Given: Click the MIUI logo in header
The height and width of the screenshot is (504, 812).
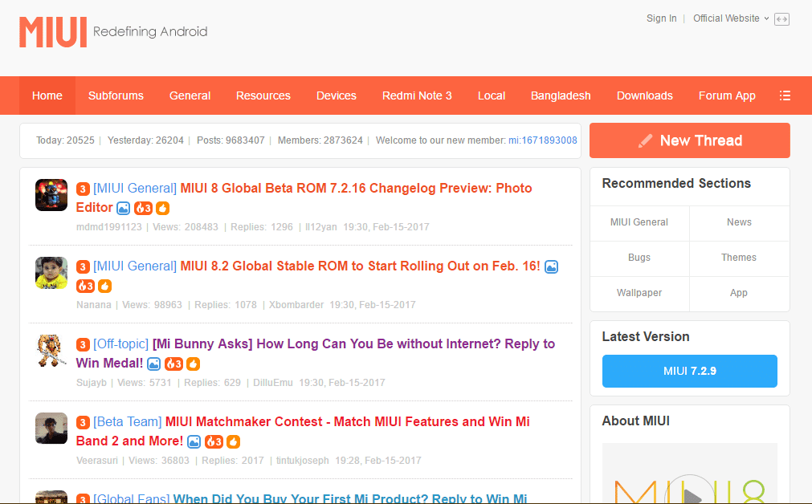Looking at the screenshot, I should pos(53,31).
